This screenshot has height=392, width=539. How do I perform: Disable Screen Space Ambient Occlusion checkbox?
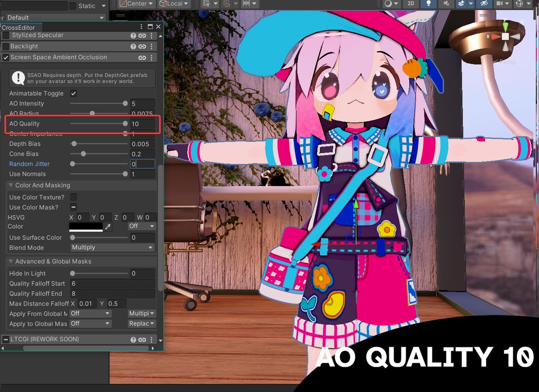point(6,57)
